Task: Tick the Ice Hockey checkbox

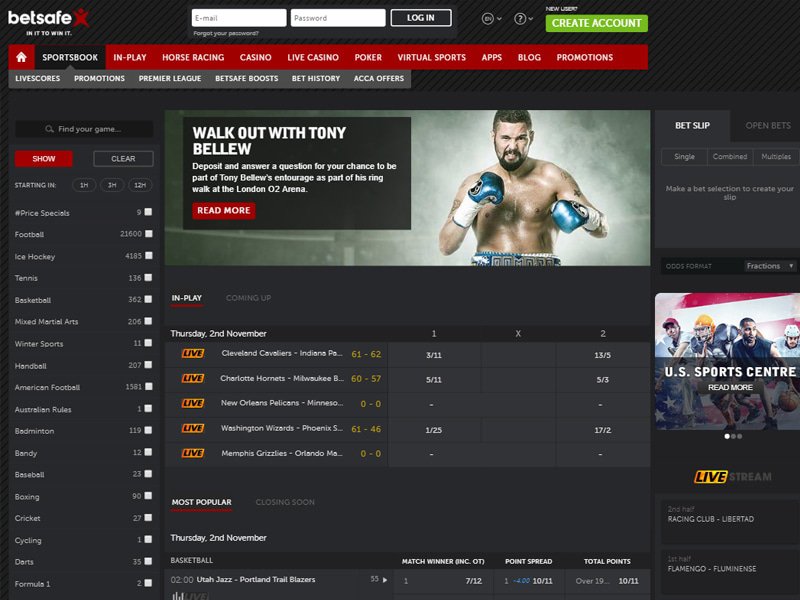Action: pos(148,256)
